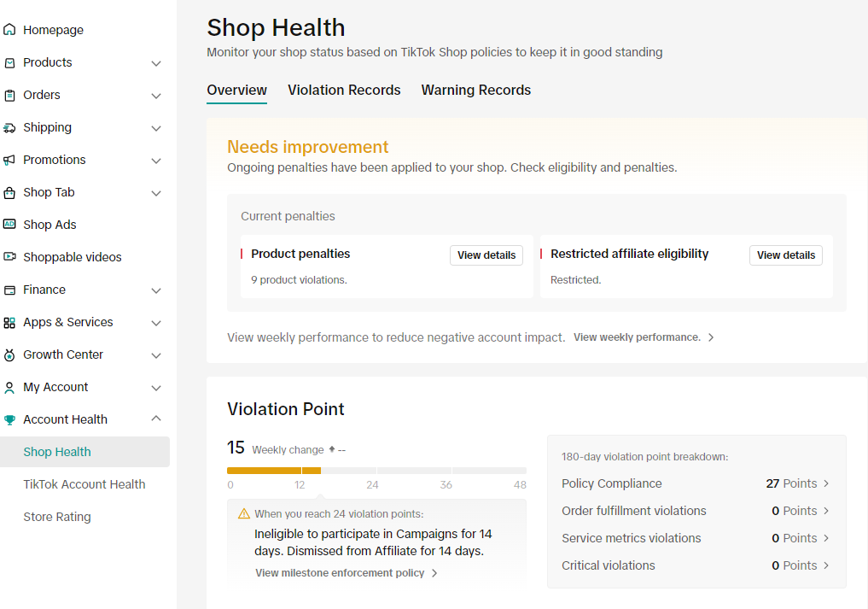Open the Shoppable videos icon
Viewport: 868px width, 609px height.
tap(11, 256)
